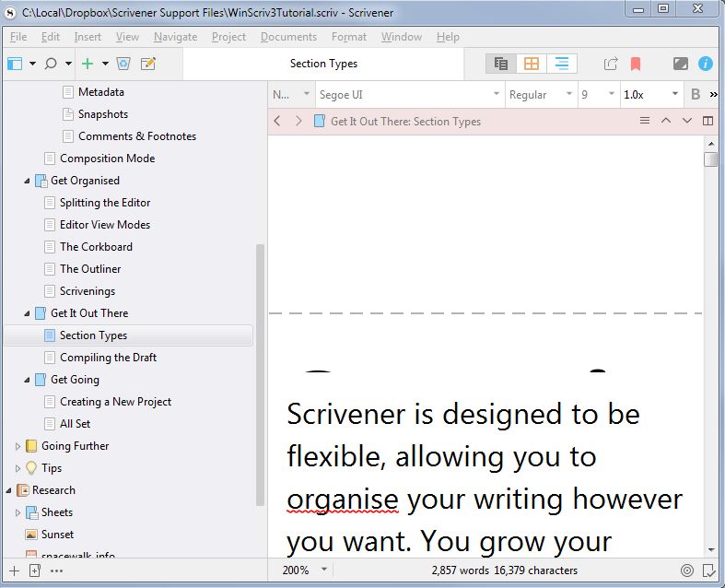725x588 pixels.
Task: Click the Section Types toolbar search field
Action: click(x=323, y=64)
